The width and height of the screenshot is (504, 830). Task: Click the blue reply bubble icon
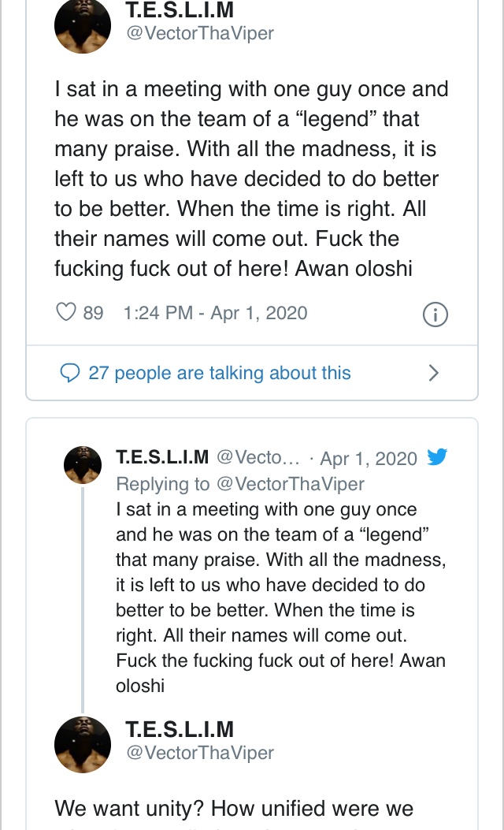(70, 373)
